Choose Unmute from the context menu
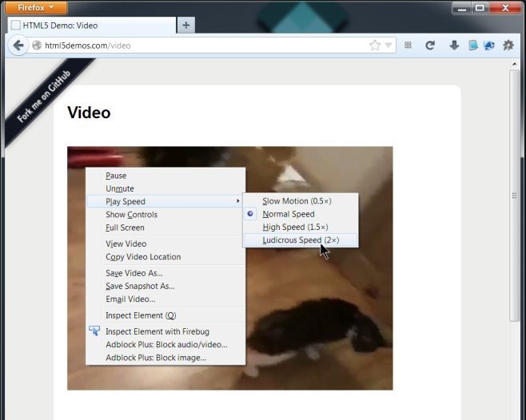 165,188
